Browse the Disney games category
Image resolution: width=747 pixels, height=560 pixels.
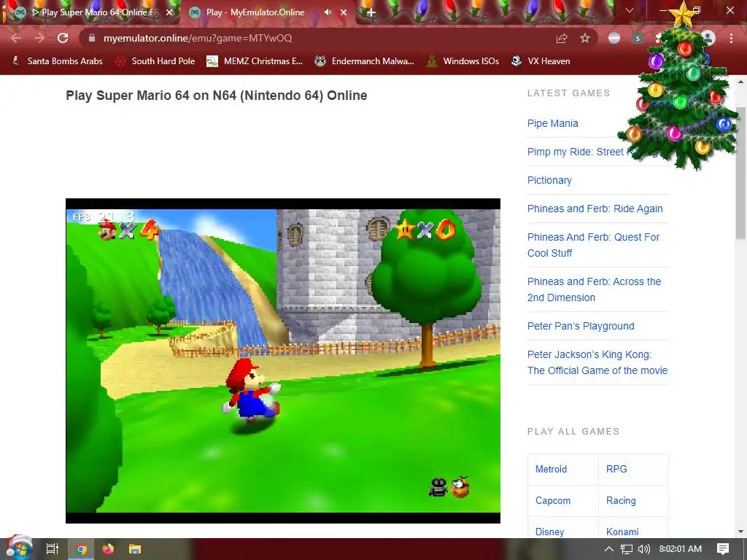click(550, 532)
